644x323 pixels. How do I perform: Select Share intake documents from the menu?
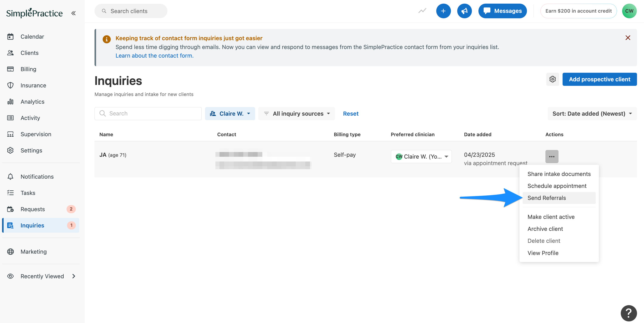(559, 174)
